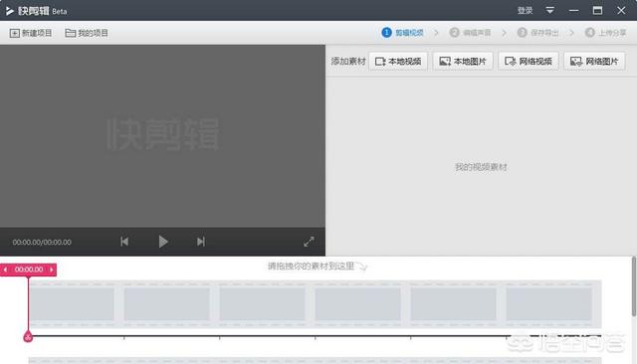
Task: Go to step 4 上传分享 tab
Action: [x=605, y=33]
